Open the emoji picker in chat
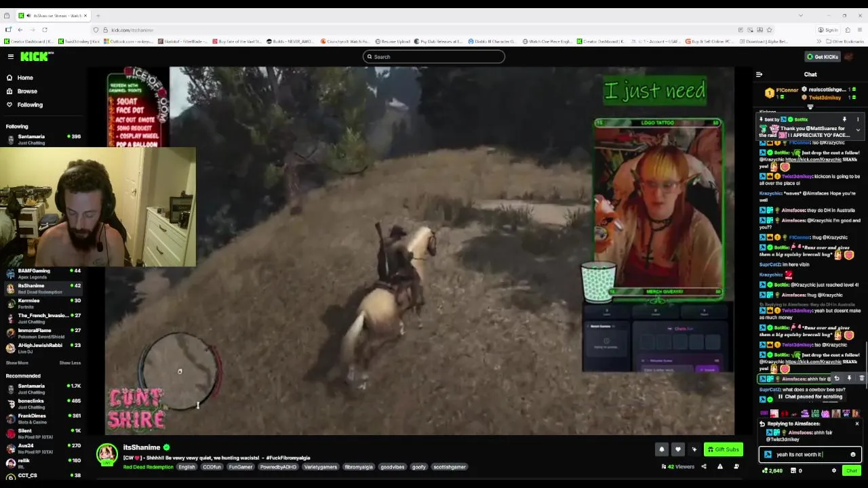 pos(853,455)
